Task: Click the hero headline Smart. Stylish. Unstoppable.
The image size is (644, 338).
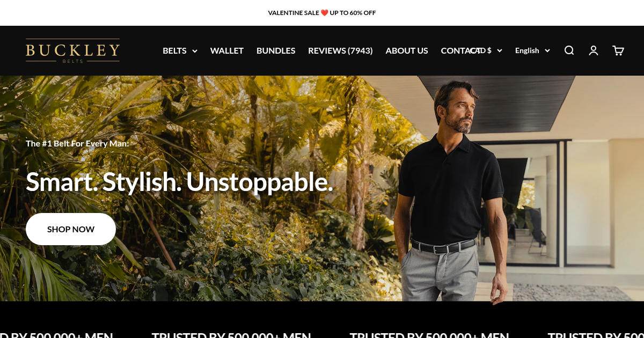Action: coord(179,181)
